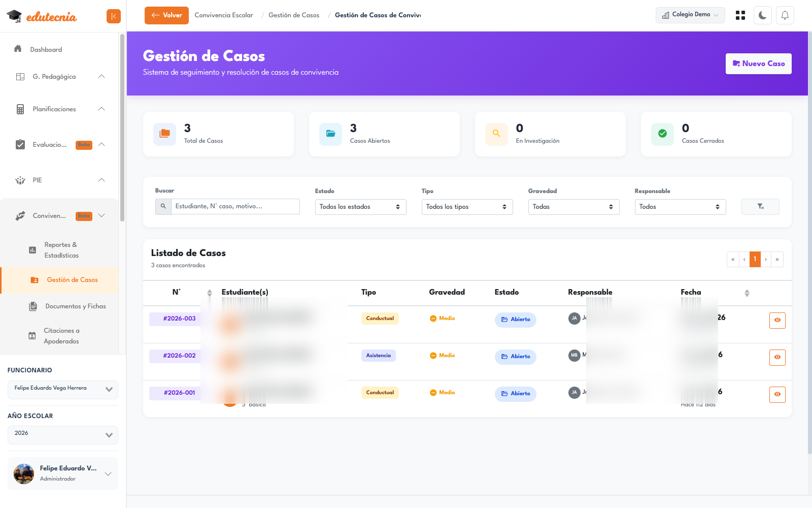Toggle dark mode with the moon icon
812x508 pixels.
(x=762, y=15)
